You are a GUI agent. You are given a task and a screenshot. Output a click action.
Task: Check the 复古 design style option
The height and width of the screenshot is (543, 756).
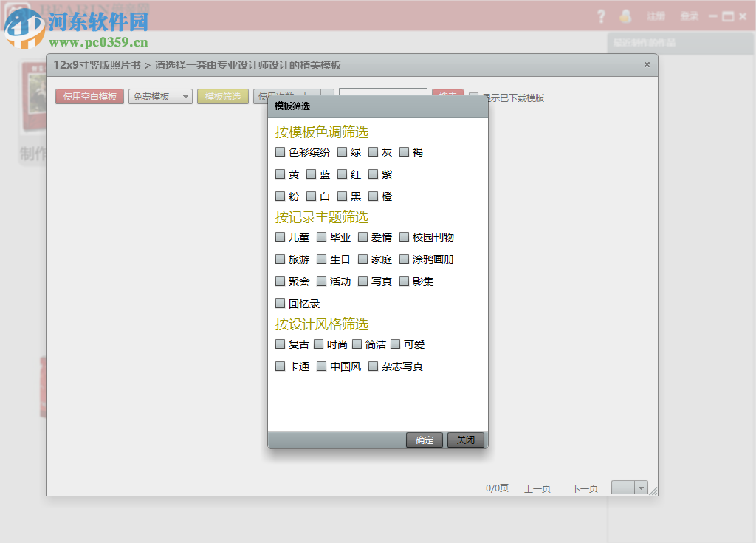281,344
